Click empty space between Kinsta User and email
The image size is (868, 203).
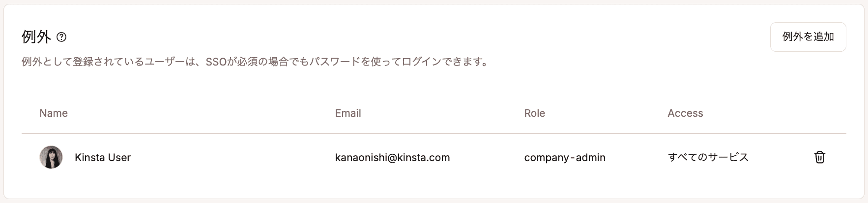231,158
